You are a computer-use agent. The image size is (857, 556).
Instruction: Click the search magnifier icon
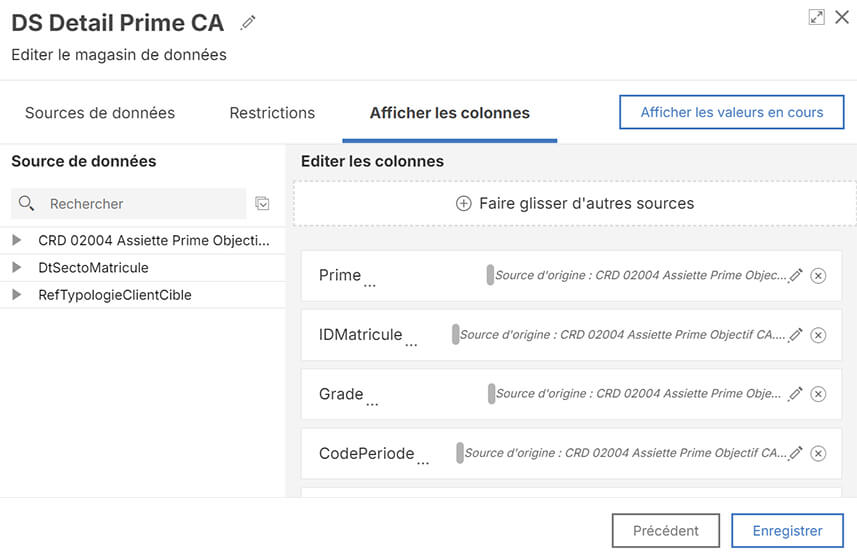coord(26,203)
